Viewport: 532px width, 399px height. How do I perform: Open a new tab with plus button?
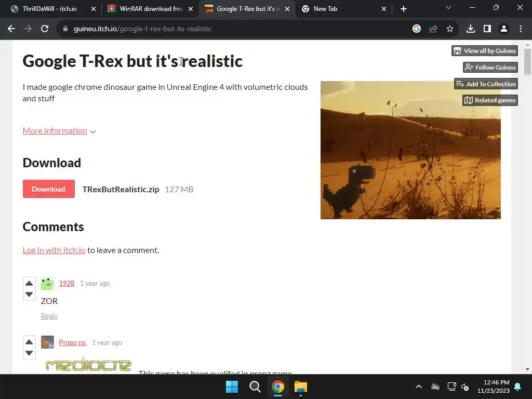tap(403, 9)
